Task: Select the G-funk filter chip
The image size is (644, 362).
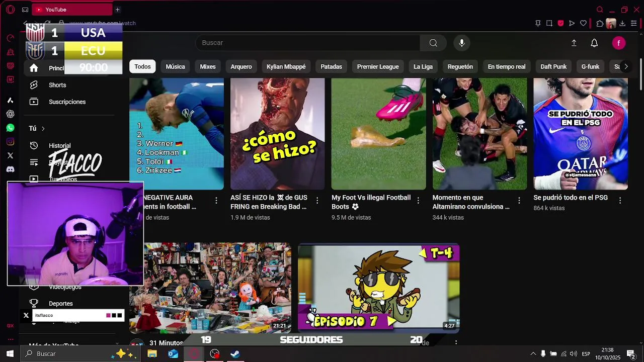Action: [591, 66]
